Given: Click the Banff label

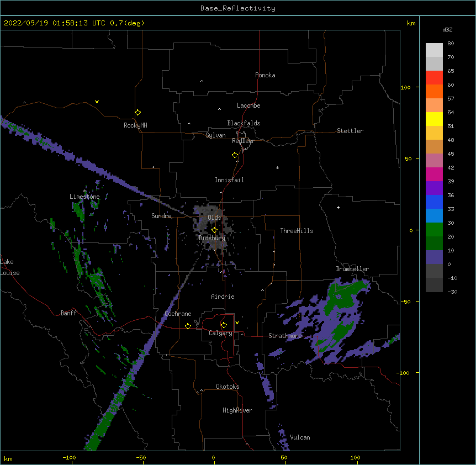Looking at the screenshot, I should 68,313.
